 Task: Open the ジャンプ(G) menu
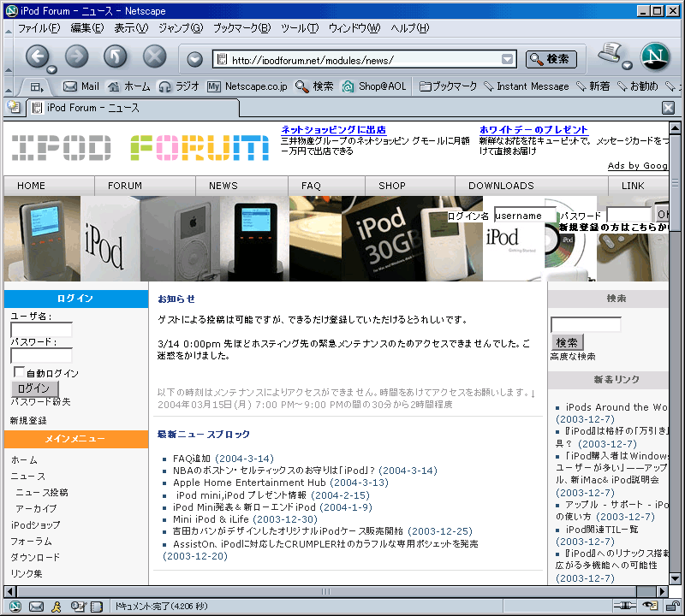tap(181, 28)
